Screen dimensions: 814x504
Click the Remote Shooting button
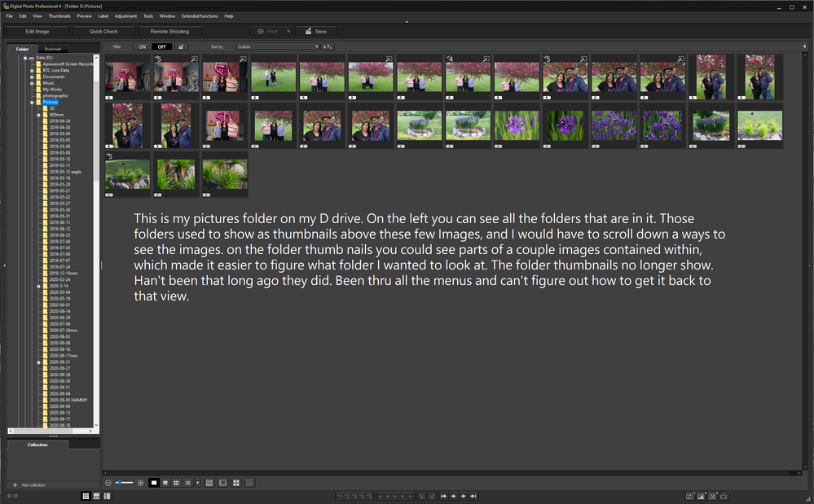click(169, 31)
